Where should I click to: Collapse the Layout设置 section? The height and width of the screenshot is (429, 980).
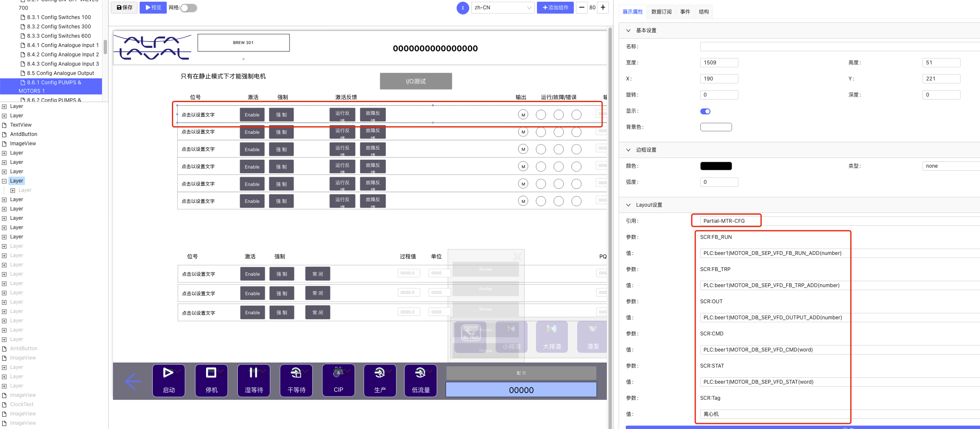click(x=628, y=205)
